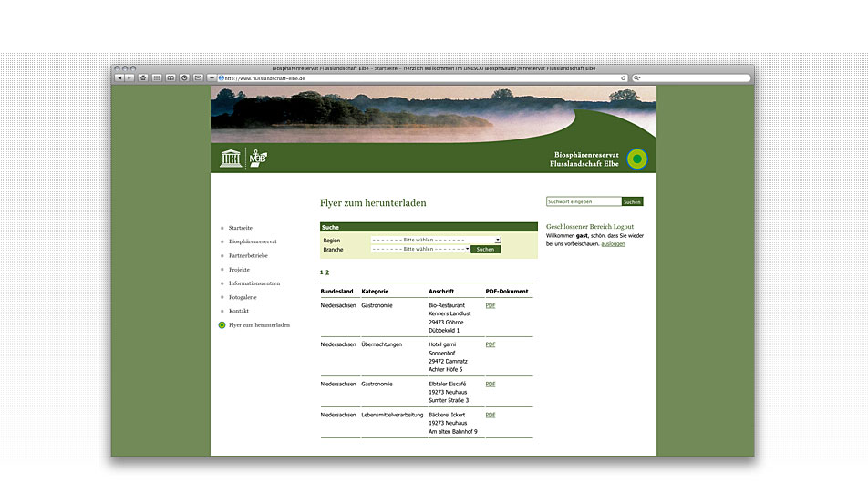This screenshot has height=483, width=868.
Task: Click the Suchwort eingeben search field
Action: coord(584,201)
